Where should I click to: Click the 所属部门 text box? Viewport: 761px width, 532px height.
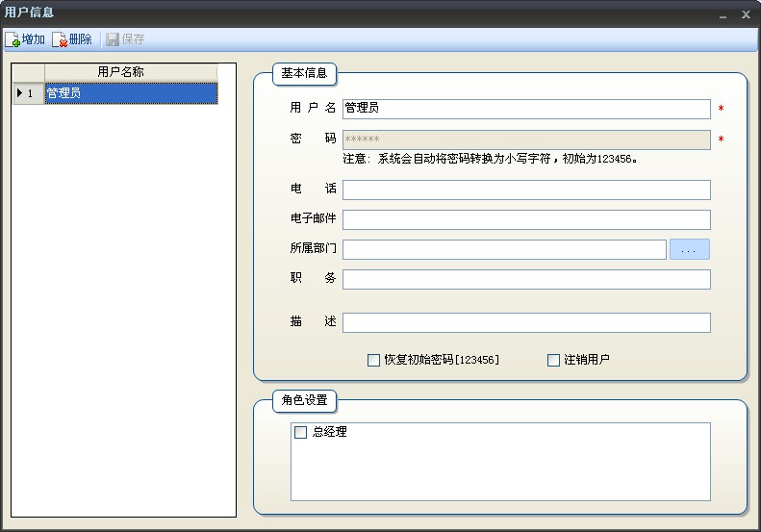point(504,249)
